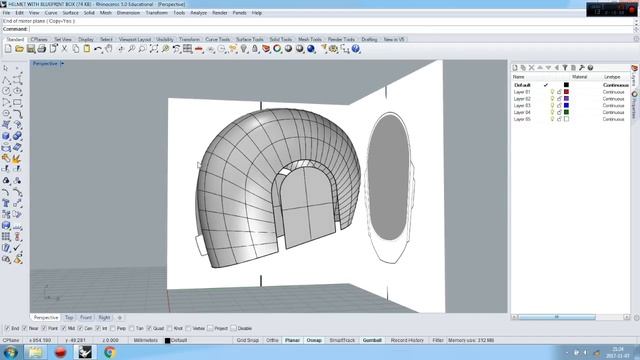Screen dimensions: 640x360
Task: Click the Move layer up triangle icon
Action: (x=540, y=68)
